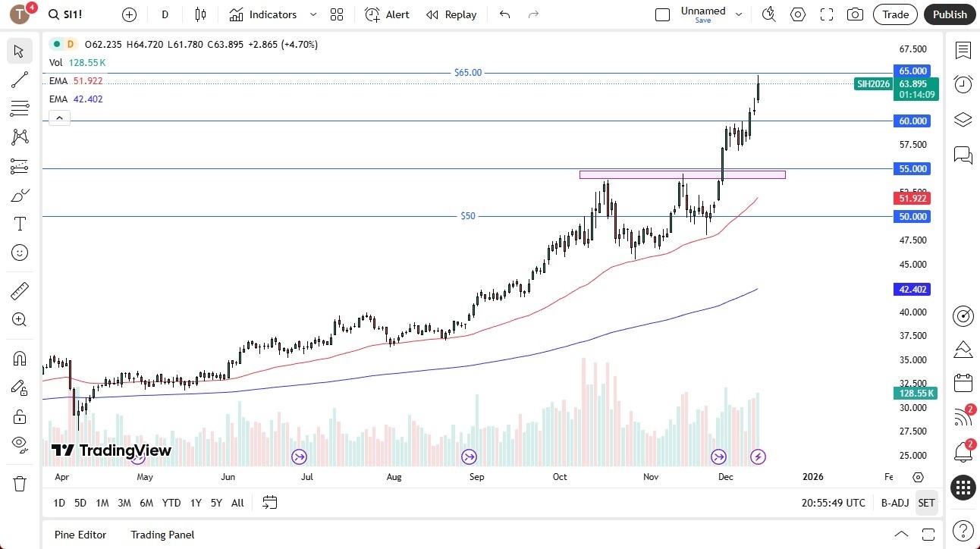Viewport: 980px width, 549px height.
Task: Select the YTD timeframe range
Action: coord(171,502)
